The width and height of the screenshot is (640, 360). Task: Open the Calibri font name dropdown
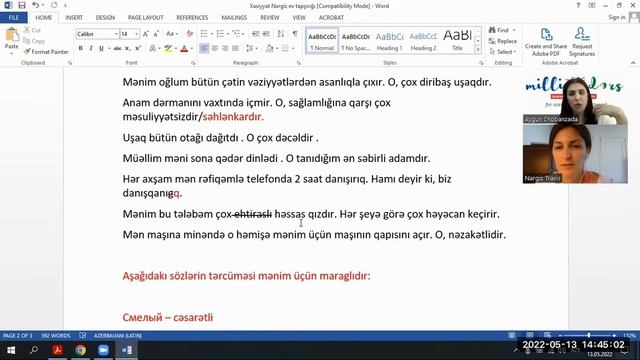tap(116, 34)
